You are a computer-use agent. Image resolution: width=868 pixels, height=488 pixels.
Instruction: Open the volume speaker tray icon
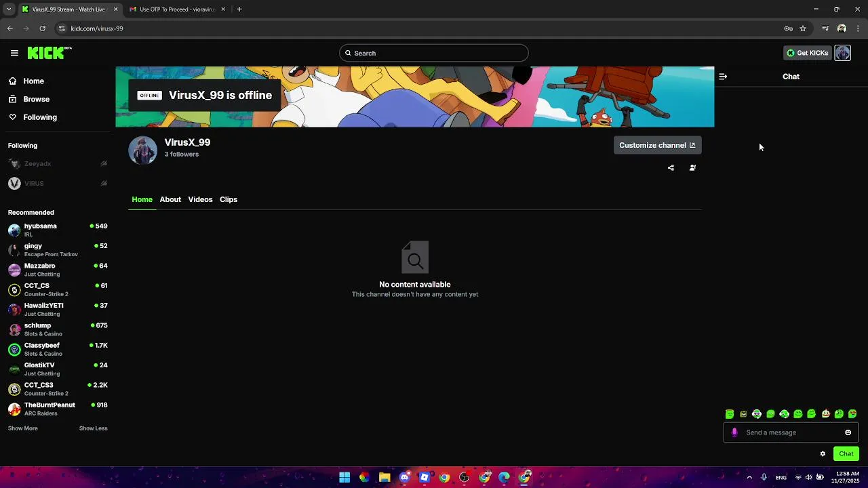[x=808, y=477]
